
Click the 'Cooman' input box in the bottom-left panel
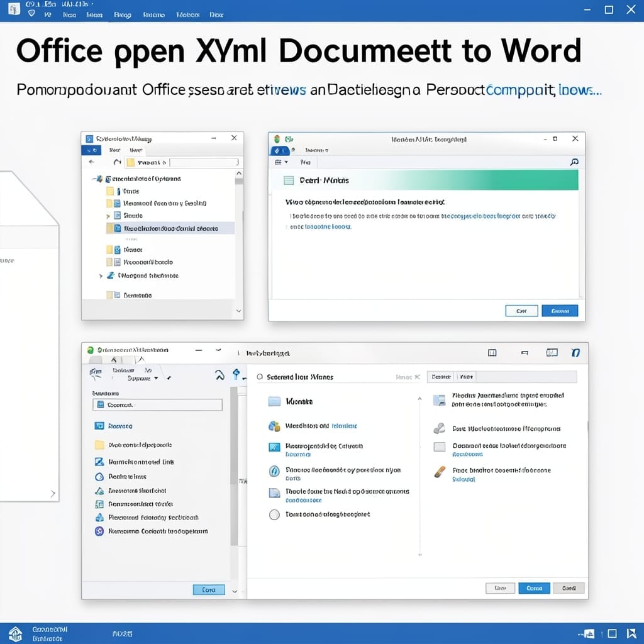pos(157,405)
